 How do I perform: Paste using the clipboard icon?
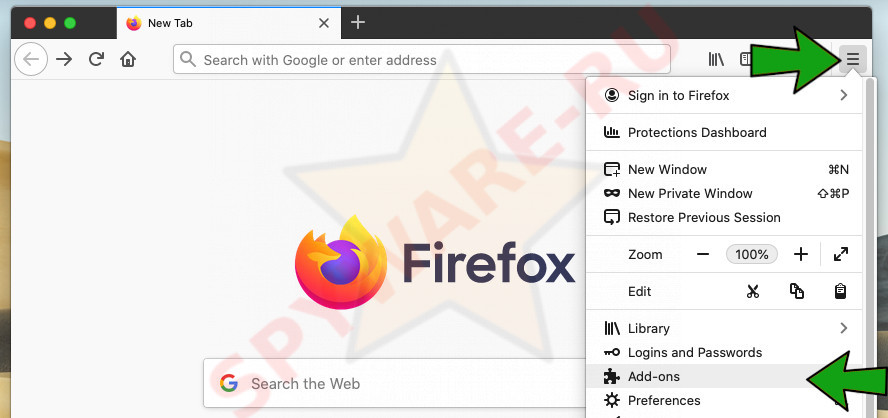point(841,292)
